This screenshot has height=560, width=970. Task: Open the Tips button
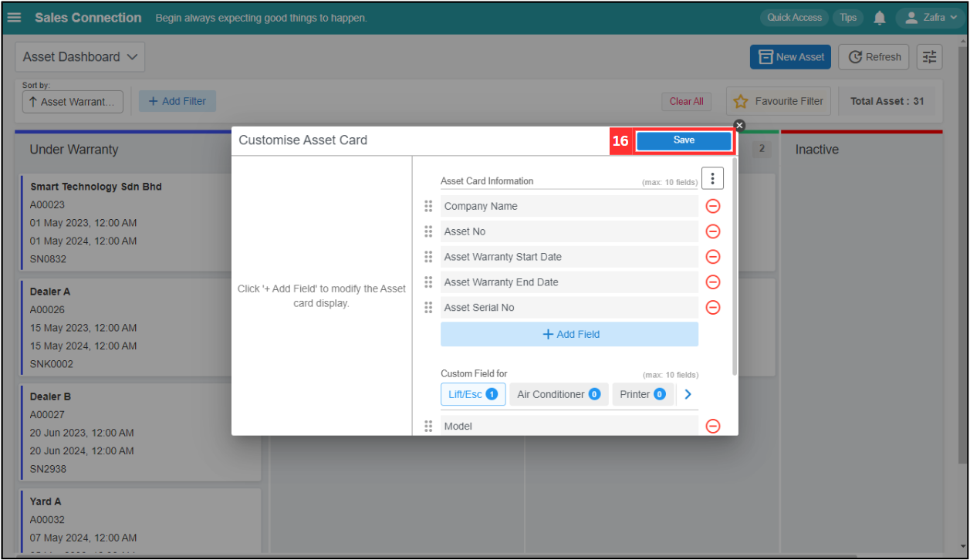pyautogui.click(x=848, y=18)
